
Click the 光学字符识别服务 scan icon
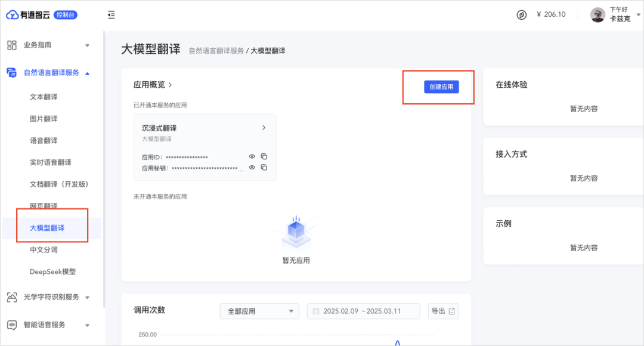pyautogui.click(x=12, y=297)
